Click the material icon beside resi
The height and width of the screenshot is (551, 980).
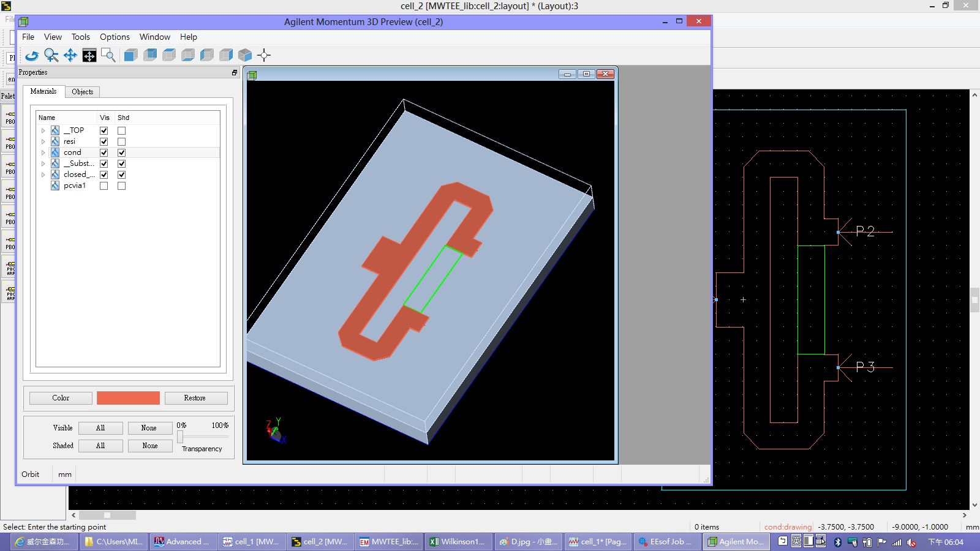(x=55, y=141)
